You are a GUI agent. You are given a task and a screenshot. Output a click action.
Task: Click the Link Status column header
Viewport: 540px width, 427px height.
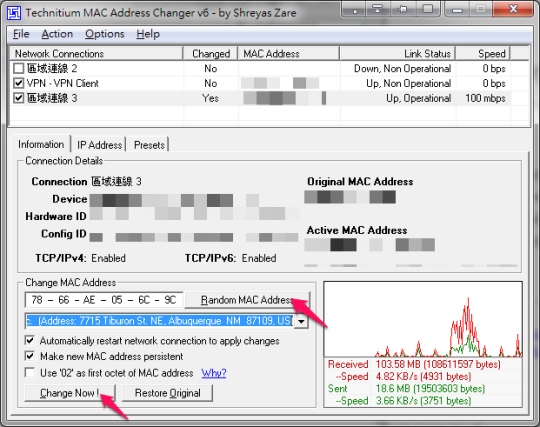398,54
